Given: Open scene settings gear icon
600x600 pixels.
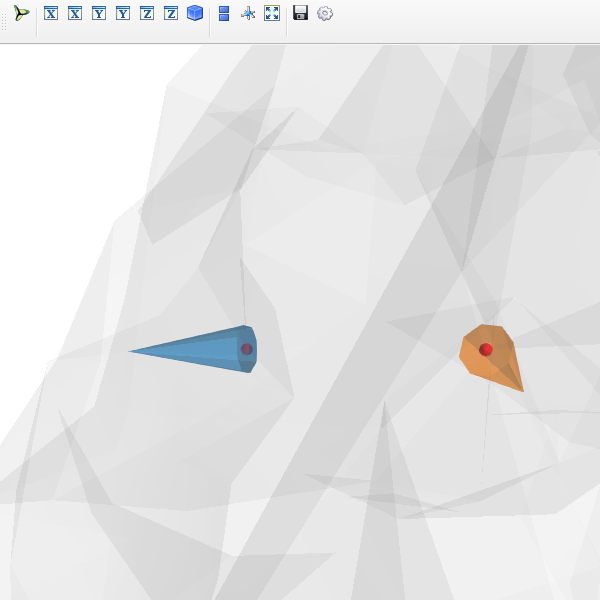Looking at the screenshot, I should pyautogui.click(x=325, y=14).
